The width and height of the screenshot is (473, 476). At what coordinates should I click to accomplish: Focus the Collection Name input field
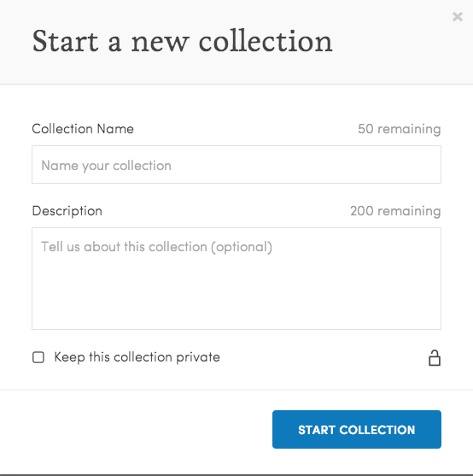click(236, 165)
